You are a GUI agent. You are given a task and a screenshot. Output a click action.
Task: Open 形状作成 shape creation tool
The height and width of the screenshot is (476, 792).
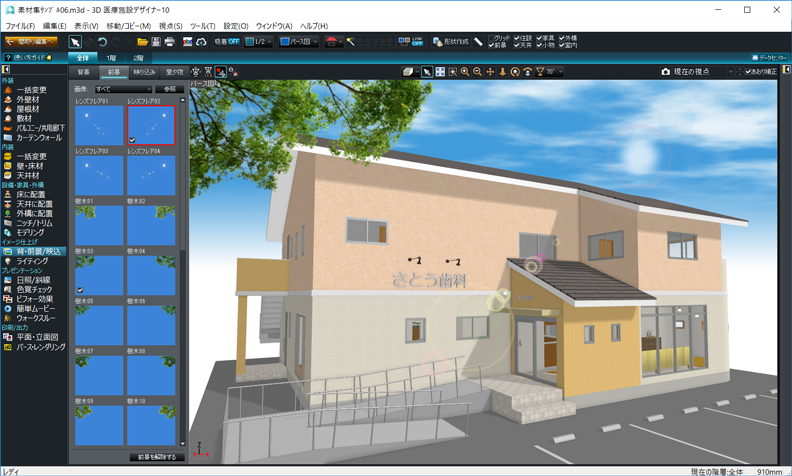pos(451,42)
